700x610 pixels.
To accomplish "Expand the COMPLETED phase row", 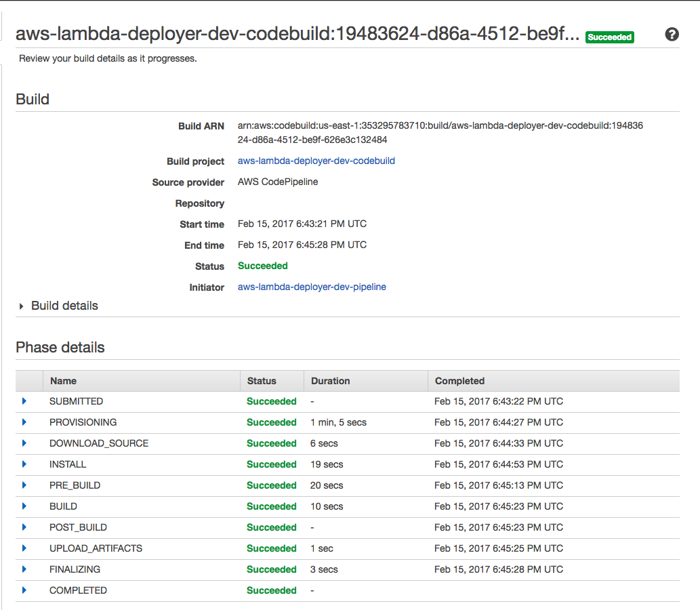I will (x=25, y=590).
